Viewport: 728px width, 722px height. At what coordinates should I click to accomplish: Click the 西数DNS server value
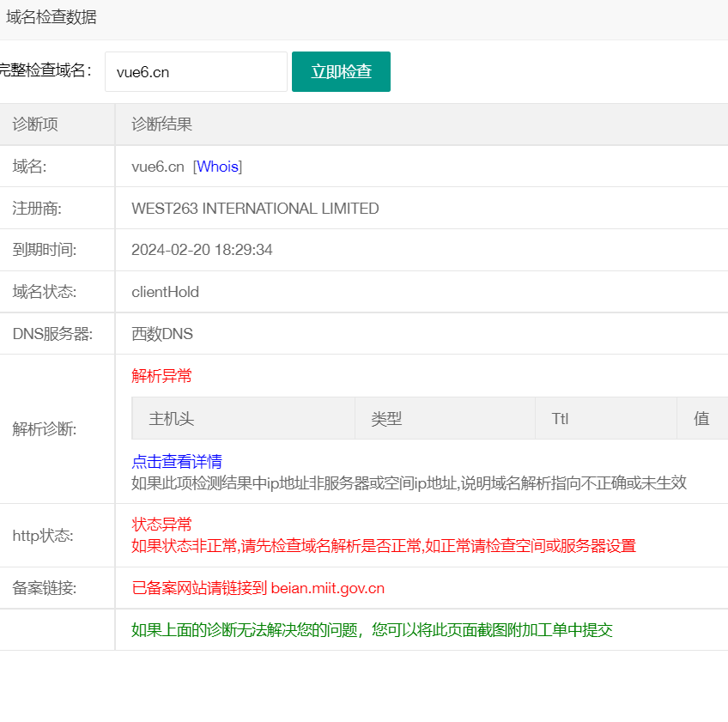(162, 334)
